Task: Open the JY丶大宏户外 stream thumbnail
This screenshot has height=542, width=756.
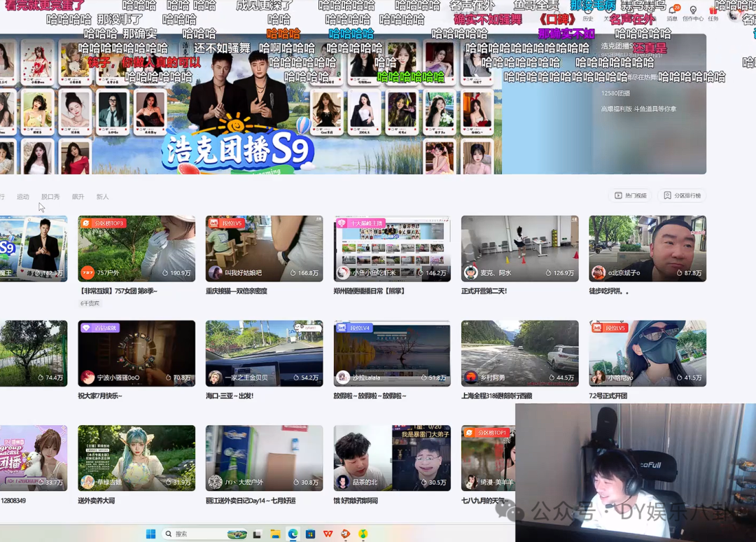Action: coord(264,457)
